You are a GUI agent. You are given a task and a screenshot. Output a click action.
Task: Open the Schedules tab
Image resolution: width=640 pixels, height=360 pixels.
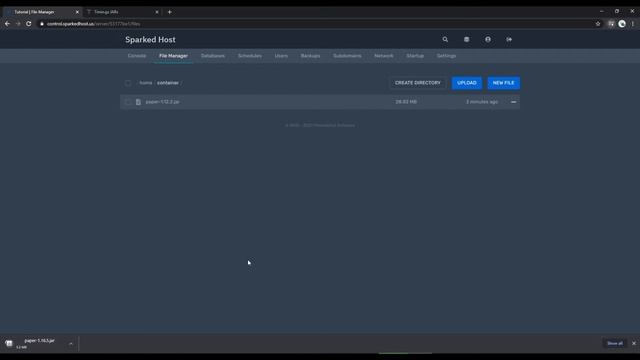(250, 56)
